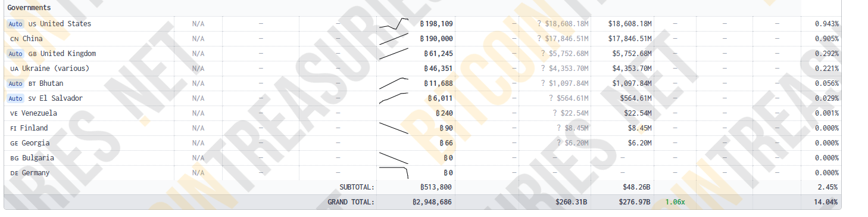This screenshot has width=868, height=217.
Task: Click the Auto badge beside El Salvador
Action: [15, 98]
